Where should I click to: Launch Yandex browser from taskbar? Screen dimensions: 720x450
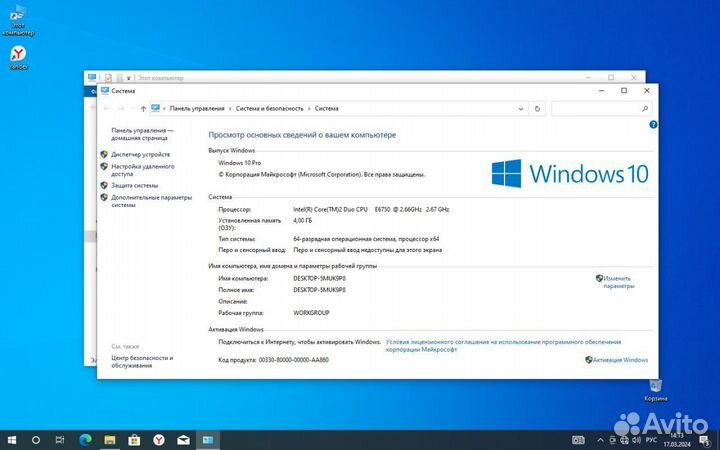(159, 440)
